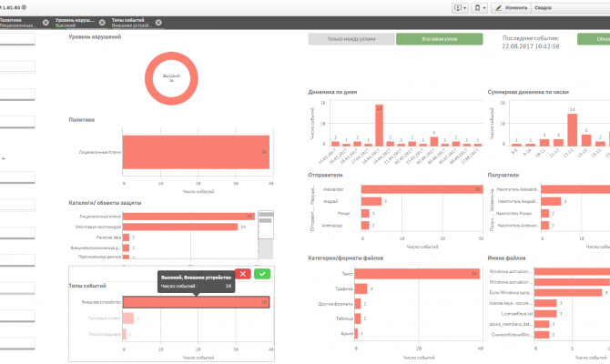Click the Имена файлов chart title
This screenshot has width=610, height=364.
(x=506, y=258)
